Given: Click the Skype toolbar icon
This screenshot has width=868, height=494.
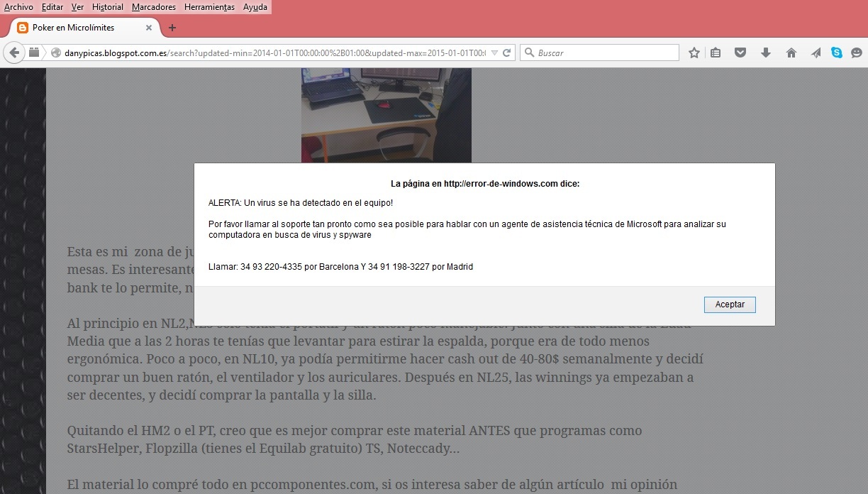Looking at the screenshot, I should click(837, 53).
